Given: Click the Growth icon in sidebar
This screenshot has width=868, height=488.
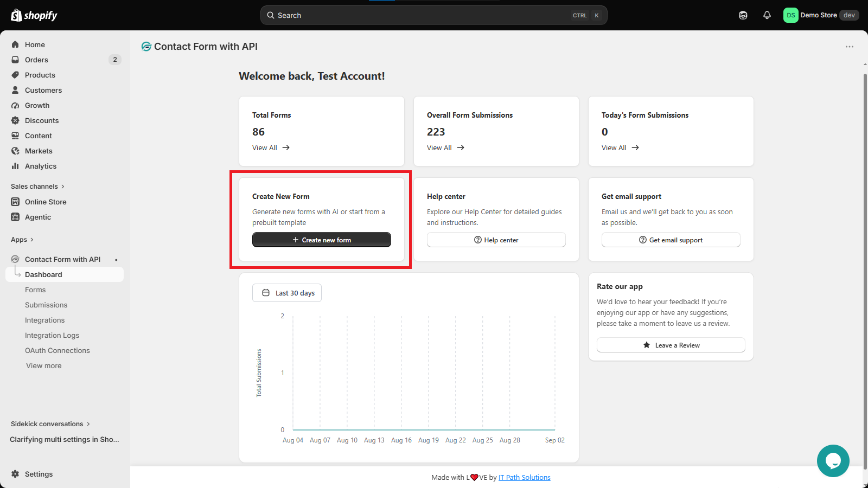Looking at the screenshot, I should (15, 105).
